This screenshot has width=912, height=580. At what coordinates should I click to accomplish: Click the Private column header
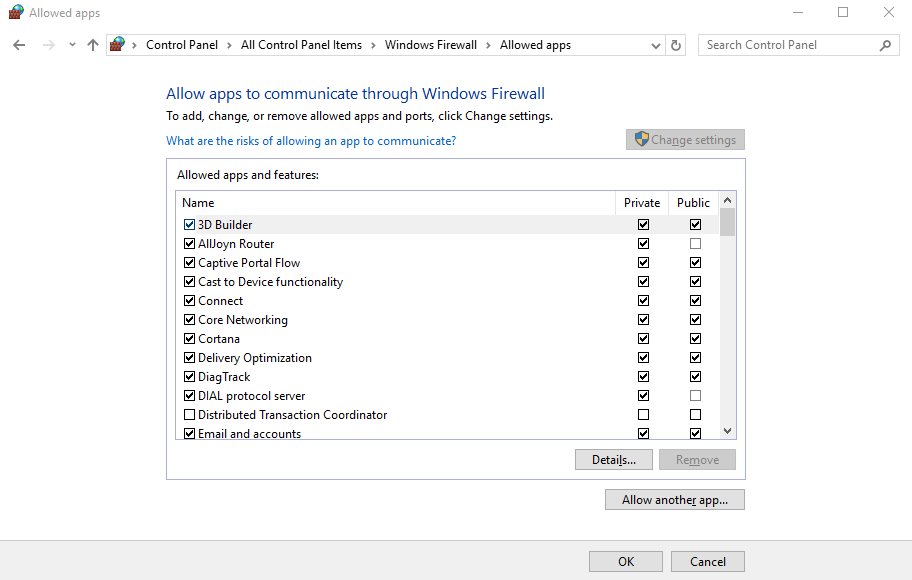coord(642,202)
